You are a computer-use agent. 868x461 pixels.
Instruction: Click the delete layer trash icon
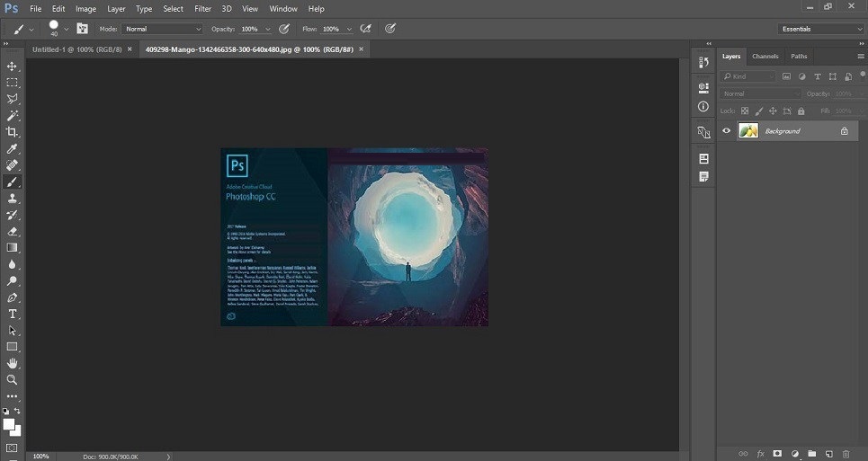(x=846, y=454)
